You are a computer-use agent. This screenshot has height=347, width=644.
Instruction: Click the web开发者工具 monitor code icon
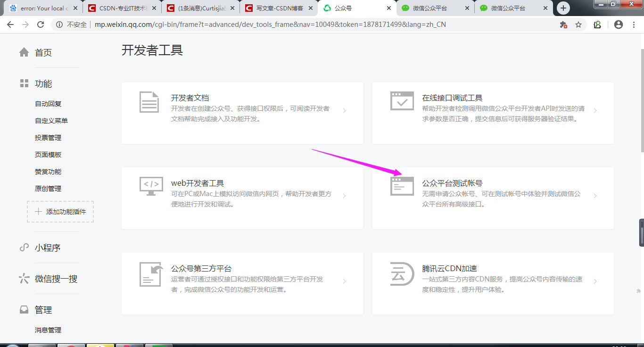(x=151, y=186)
